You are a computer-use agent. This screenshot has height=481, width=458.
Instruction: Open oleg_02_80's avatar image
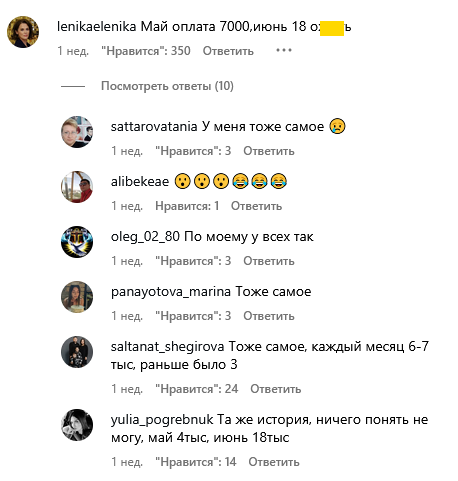tap(77, 242)
